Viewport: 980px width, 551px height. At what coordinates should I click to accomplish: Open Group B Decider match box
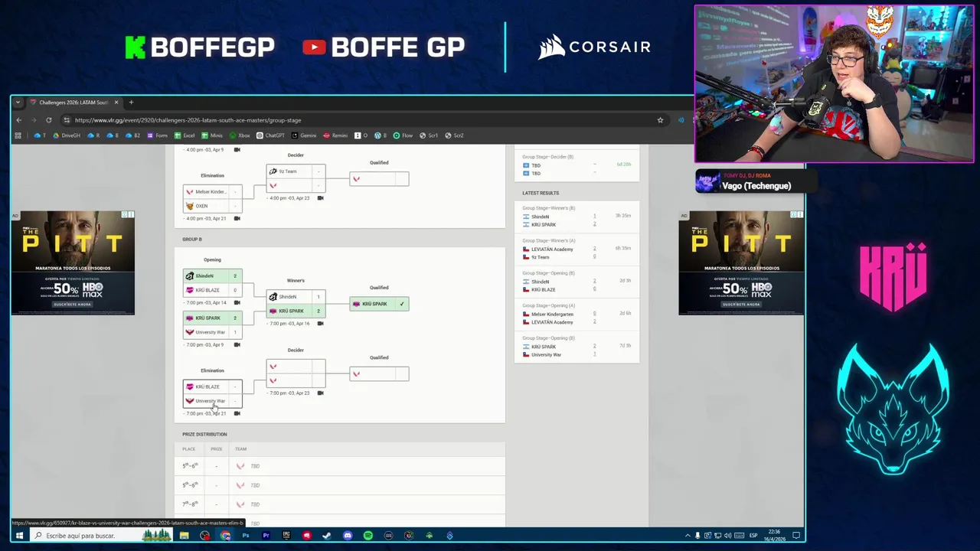point(296,373)
